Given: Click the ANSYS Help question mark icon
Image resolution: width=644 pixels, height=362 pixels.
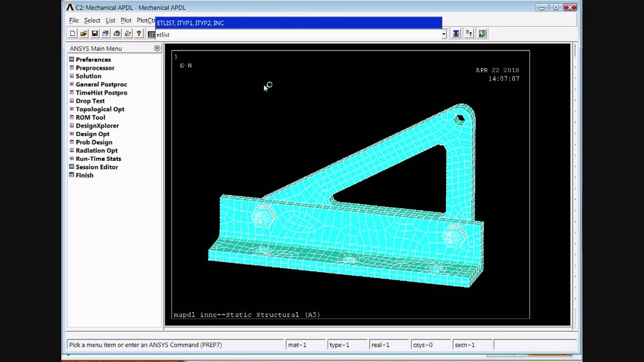Looking at the screenshot, I should pos(139,34).
